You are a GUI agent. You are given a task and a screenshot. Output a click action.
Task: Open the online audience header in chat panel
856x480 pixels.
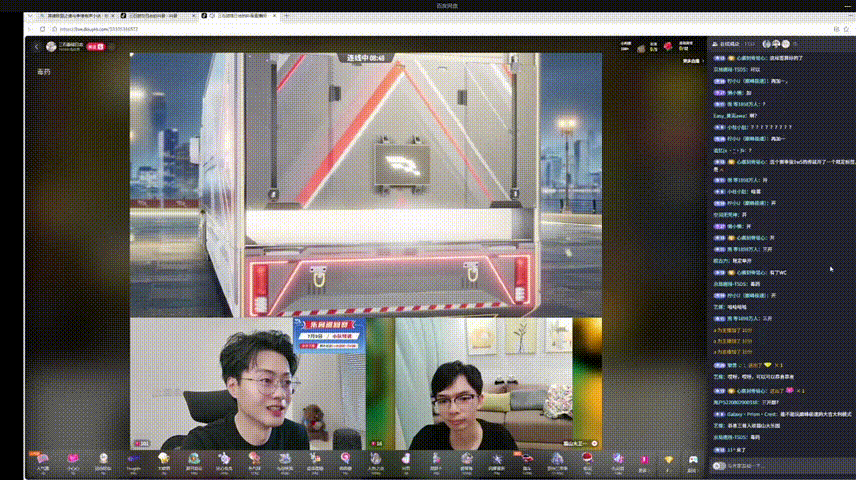734,44
